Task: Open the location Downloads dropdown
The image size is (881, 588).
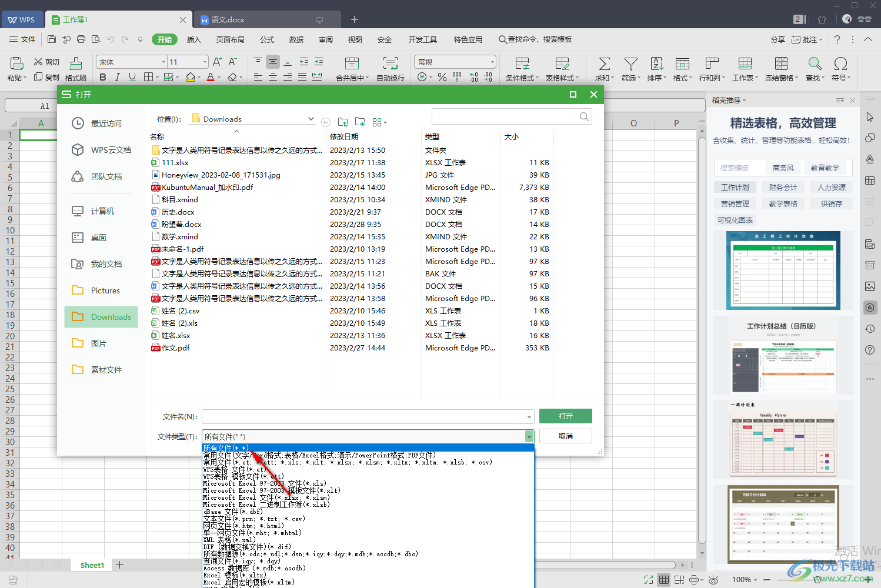Action: [311, 119]
